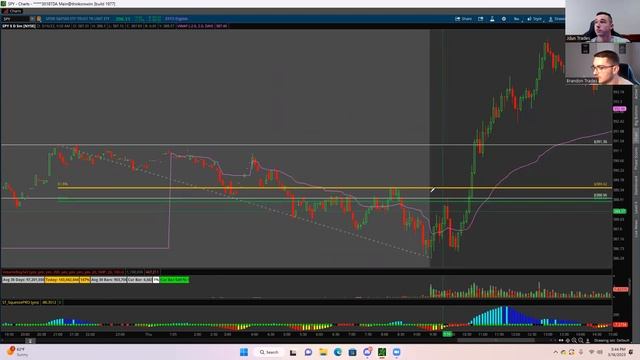Open the studies flask icon
The height and width of the screenshot is (360, 640).
[x=492, y=19]
